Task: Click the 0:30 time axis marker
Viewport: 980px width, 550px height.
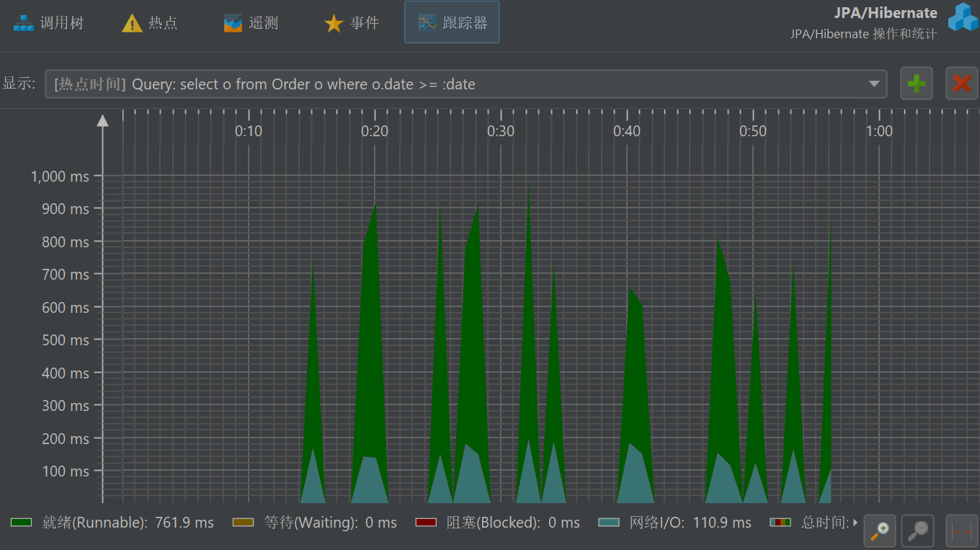Action: (501, 131)
